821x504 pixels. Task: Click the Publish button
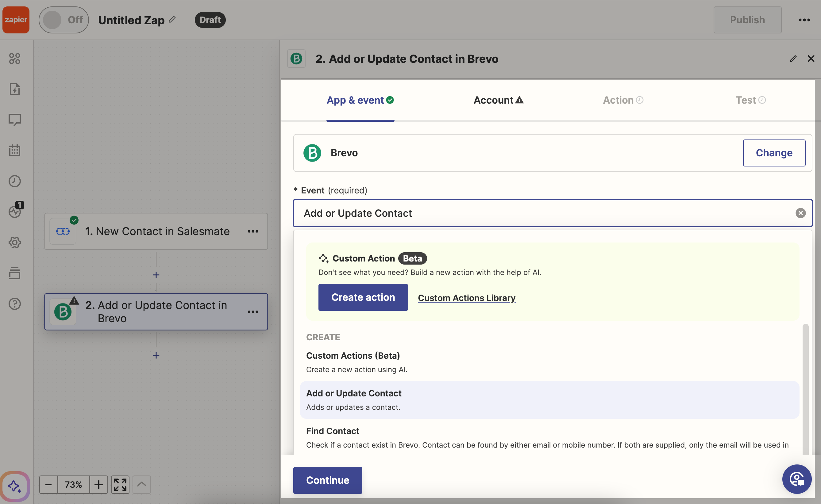(x=747, y=20)
